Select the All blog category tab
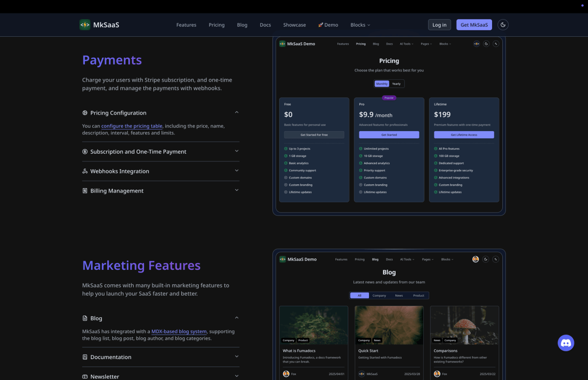The image size is (588, 380). pos(359,296)
